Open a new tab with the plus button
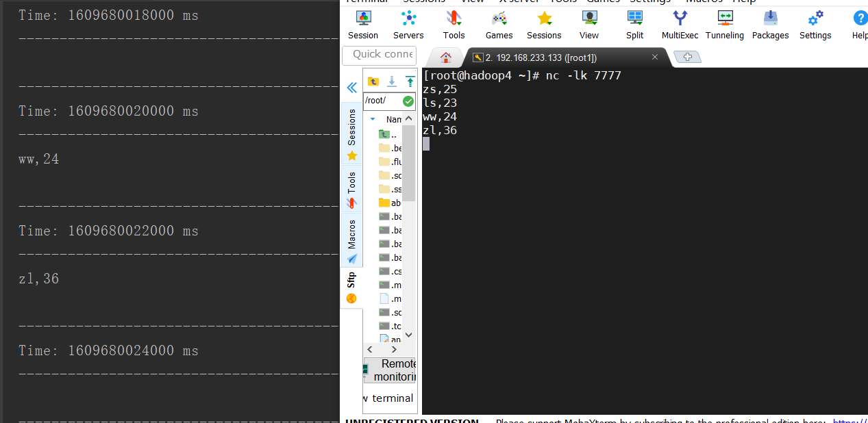 [x=688, y=57]
